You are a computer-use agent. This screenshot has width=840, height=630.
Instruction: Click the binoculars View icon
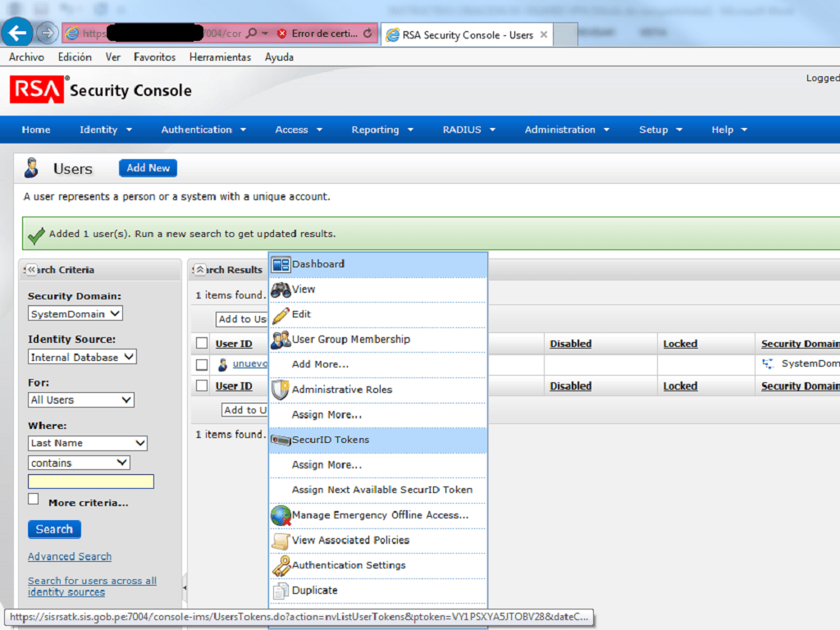tap(281, 290)
